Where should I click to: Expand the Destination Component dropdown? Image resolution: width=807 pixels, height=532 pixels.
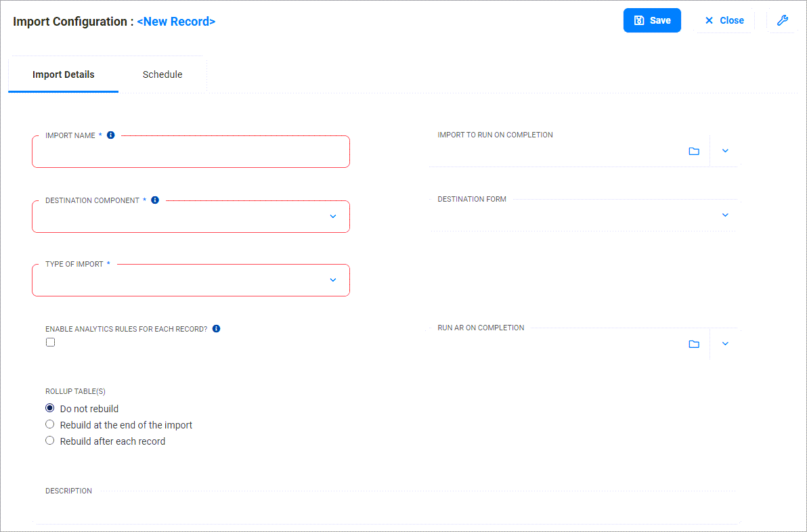pos(333,217)
